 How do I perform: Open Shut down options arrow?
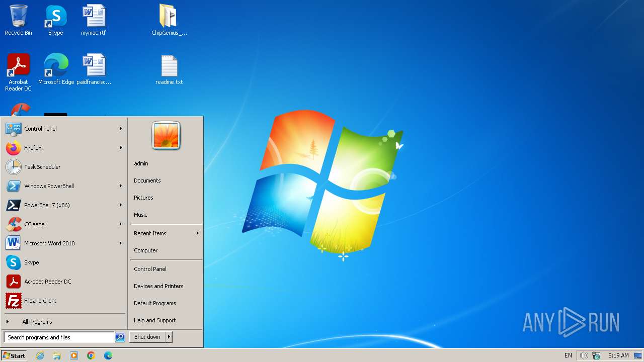point(169,337)
